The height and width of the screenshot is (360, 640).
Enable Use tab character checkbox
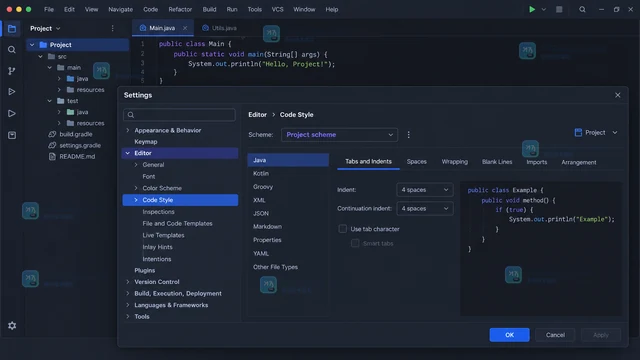342,229
